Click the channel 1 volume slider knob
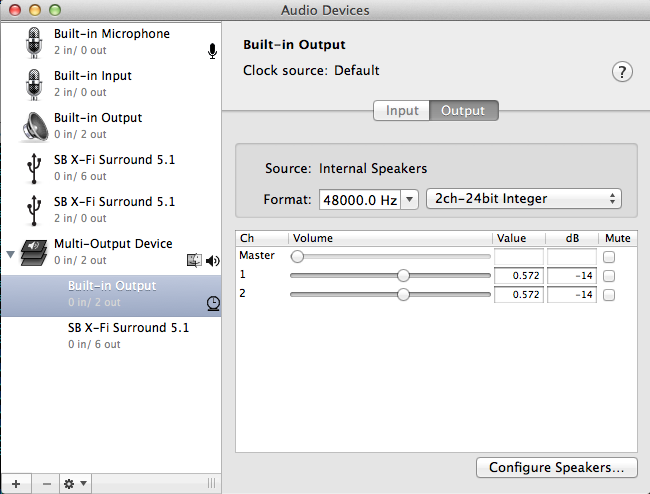 [x=403, y=276]
